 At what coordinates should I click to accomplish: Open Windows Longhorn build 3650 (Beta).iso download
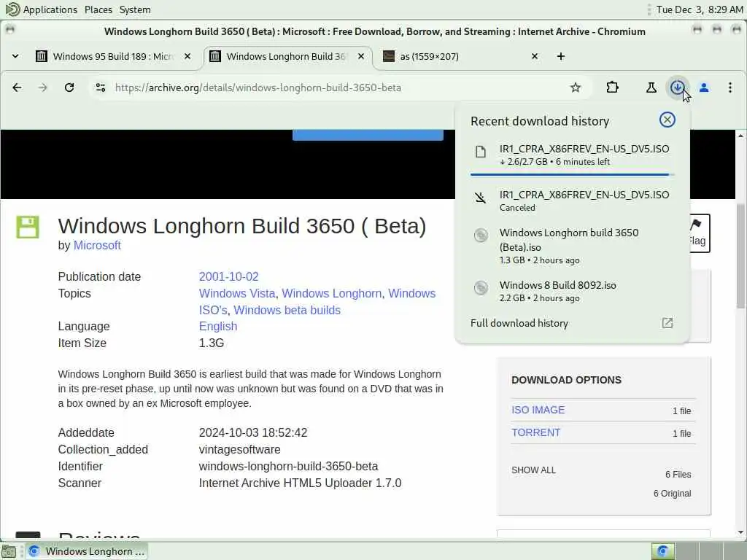(572, 246)
